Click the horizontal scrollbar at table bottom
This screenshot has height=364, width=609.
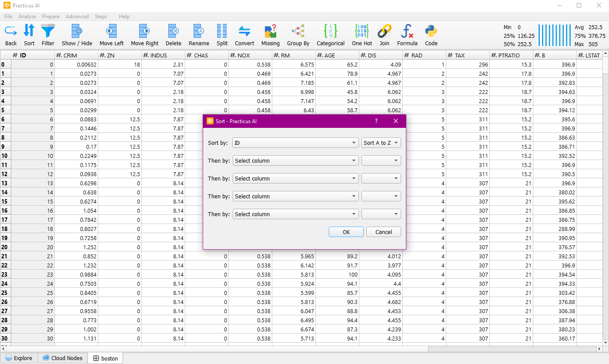pos(300,349)
